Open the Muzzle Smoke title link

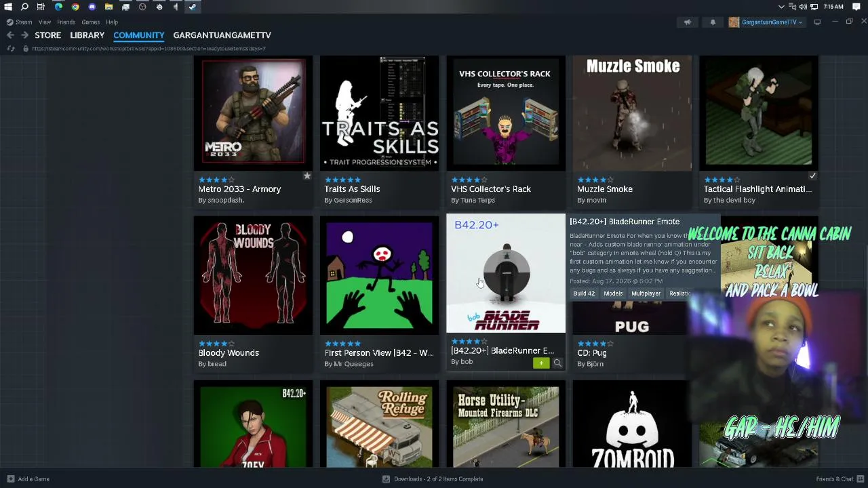[605, 189]
